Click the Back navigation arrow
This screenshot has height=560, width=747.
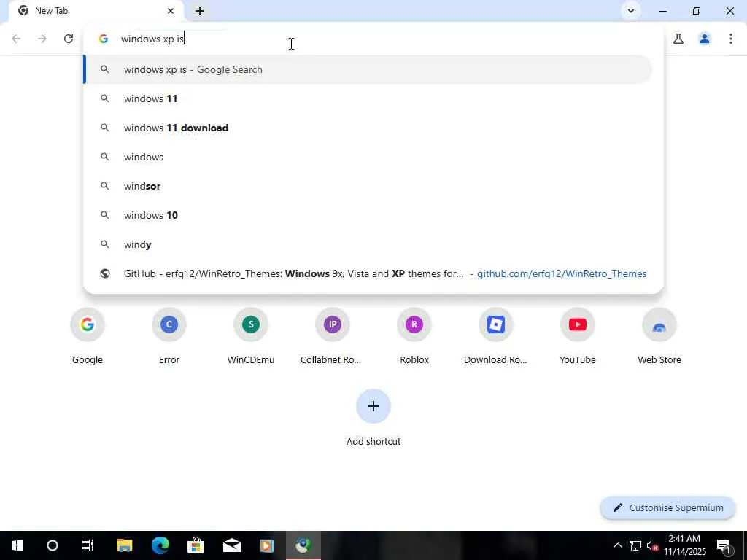(x=16, y=39)
